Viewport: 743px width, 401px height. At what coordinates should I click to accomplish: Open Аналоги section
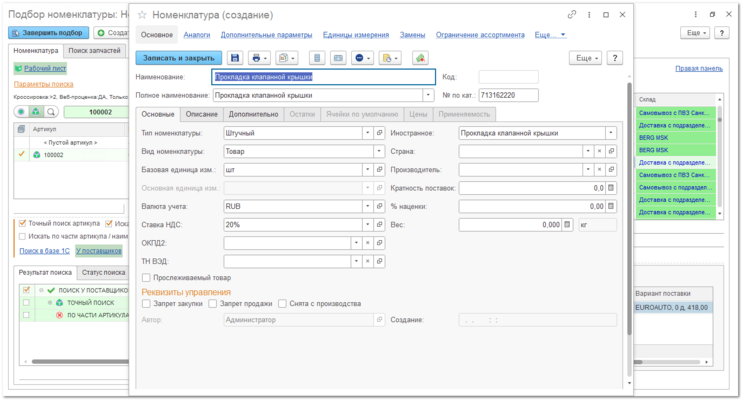coord(197,35)
